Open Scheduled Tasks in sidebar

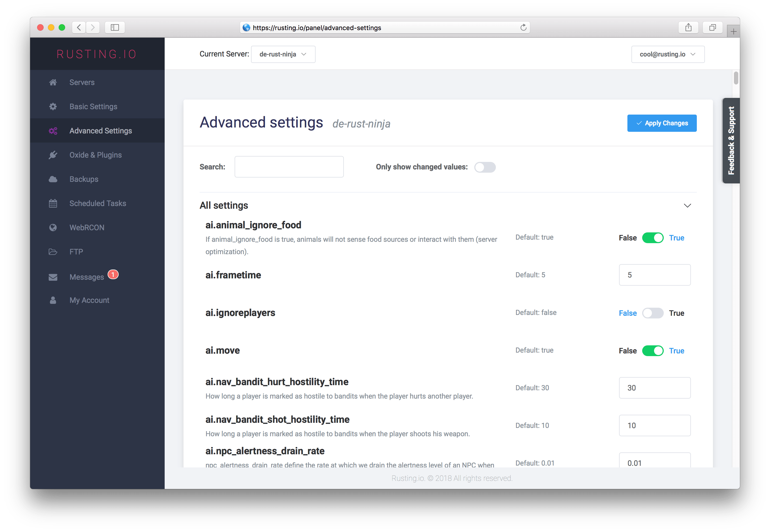pos(98,203)
